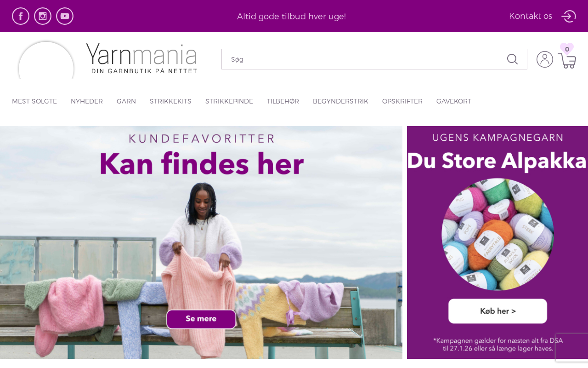Click the round logo badge
This screenshot has width=588, height=368.
pyautogui.click(x=46, y=60)
